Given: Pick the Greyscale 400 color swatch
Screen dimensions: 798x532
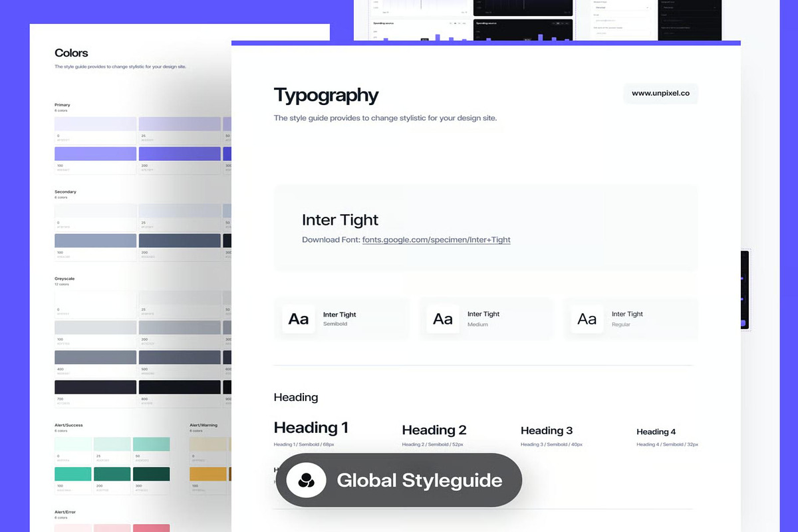Looking at the screenshot, I should point(96,357).
